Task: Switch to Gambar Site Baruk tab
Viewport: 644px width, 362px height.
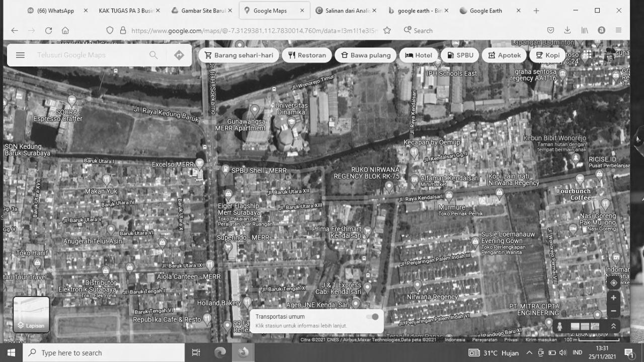Action: pos(201,11)
